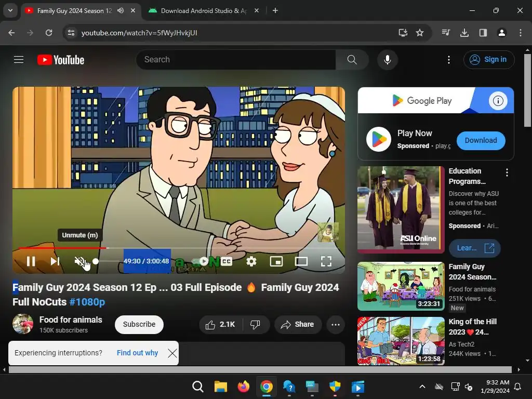Toggle closed captions CC button
532x399 pixels.
pyautogui.click(x=227, y=261)
